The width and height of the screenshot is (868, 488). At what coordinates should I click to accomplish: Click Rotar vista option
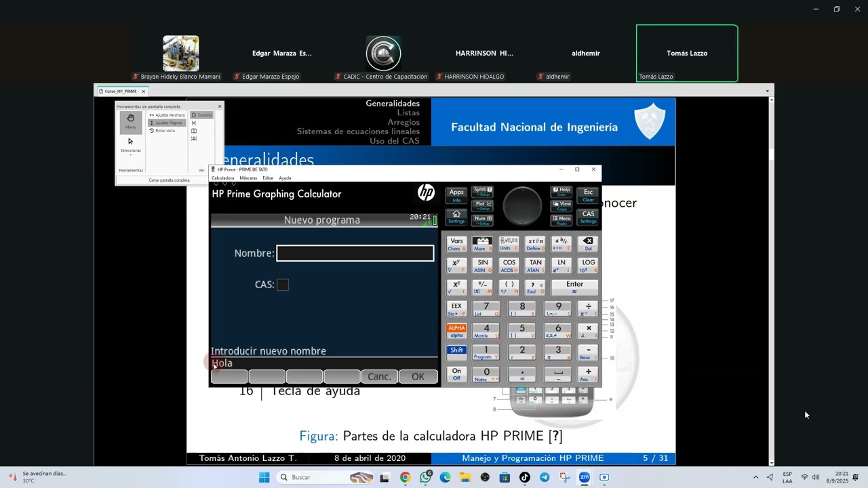pos(163,131)
